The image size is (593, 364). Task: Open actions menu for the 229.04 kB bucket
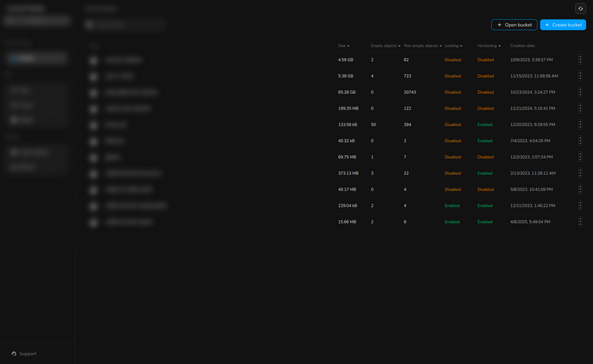(x=580, y=205)
